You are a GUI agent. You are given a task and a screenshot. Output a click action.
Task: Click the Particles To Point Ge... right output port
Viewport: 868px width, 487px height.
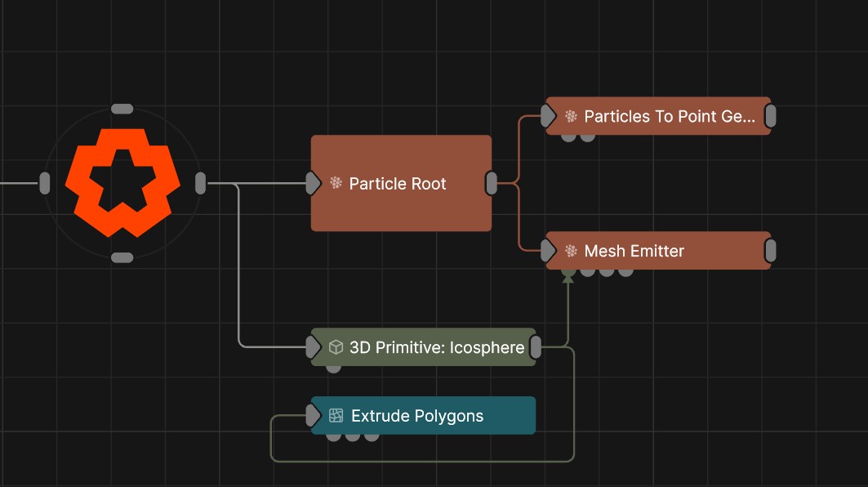coord(770,117)
